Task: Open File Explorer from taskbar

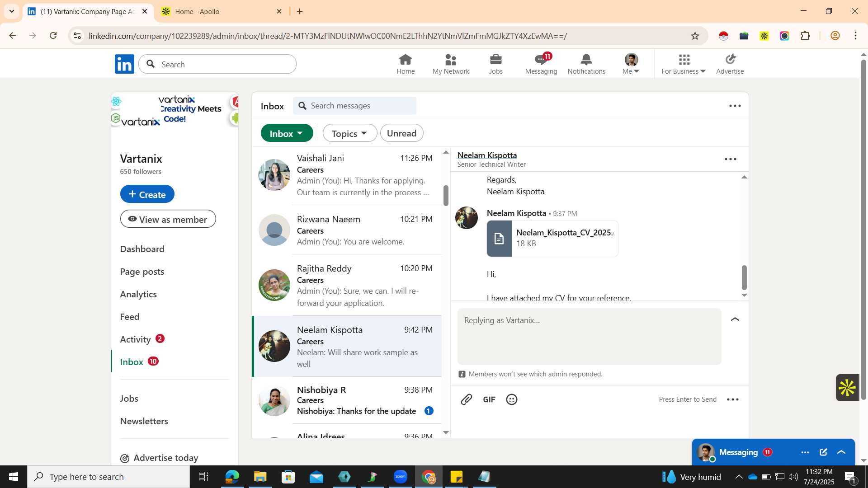Action: pos(260,477)
